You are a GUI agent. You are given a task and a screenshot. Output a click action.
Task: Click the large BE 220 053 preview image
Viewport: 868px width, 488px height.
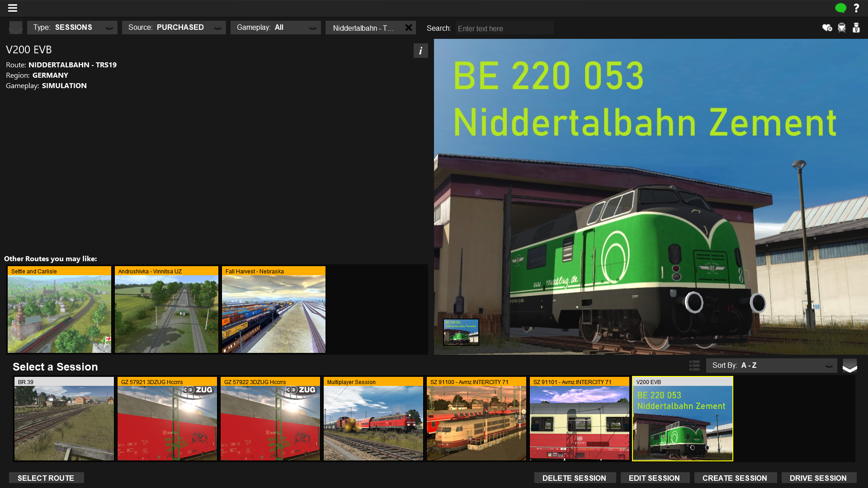(x=651, y=197)
